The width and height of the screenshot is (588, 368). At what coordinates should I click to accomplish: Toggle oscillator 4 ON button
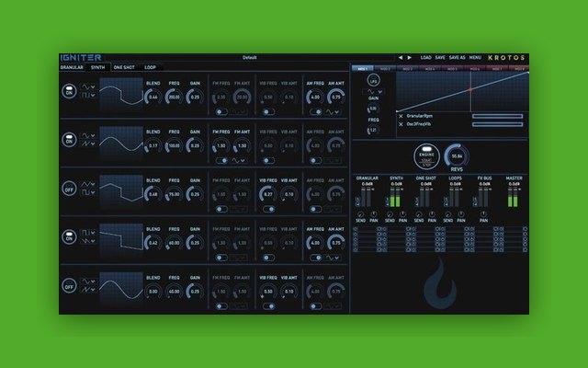pos(69,237)
